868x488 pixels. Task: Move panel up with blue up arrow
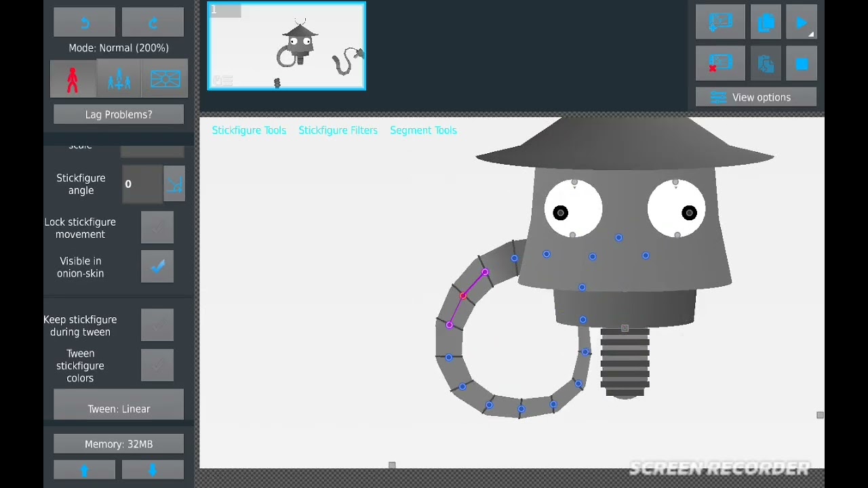(85, 470)
